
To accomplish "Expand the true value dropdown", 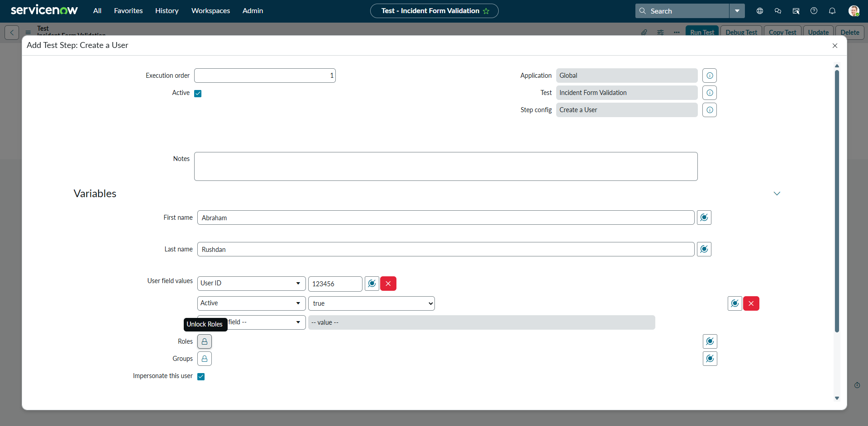I will click(371, 303).
